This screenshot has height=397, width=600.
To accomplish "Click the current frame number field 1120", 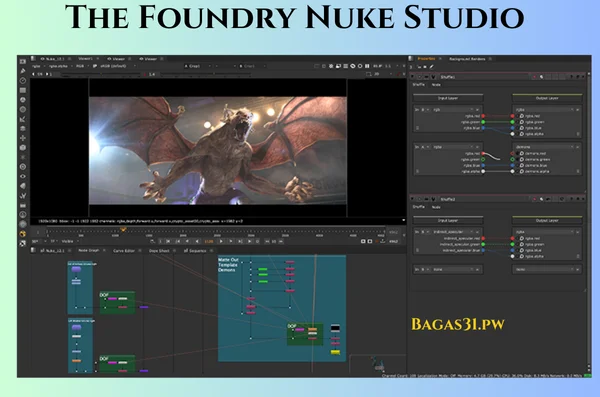I will [209, 242].
